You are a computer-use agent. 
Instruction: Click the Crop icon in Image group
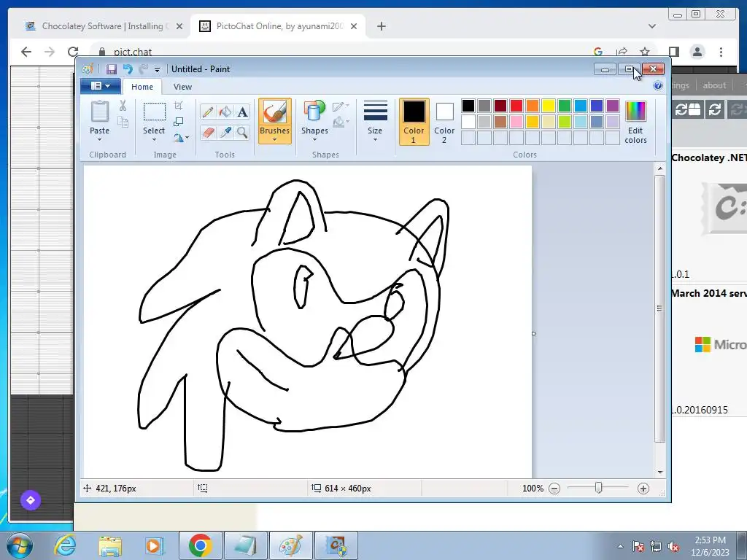(x=179, y=105)
